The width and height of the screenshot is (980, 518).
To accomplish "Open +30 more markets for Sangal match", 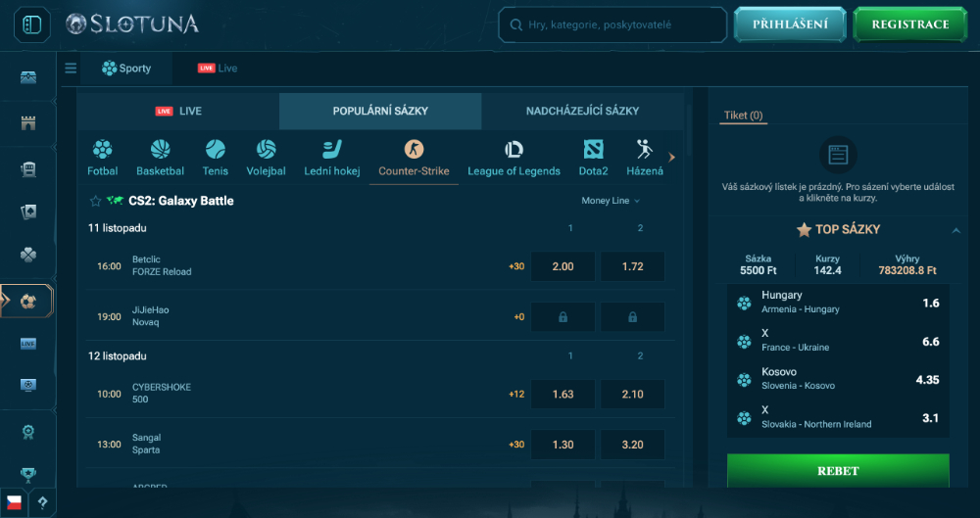I will pyautogui.click(x=516, y=445).
